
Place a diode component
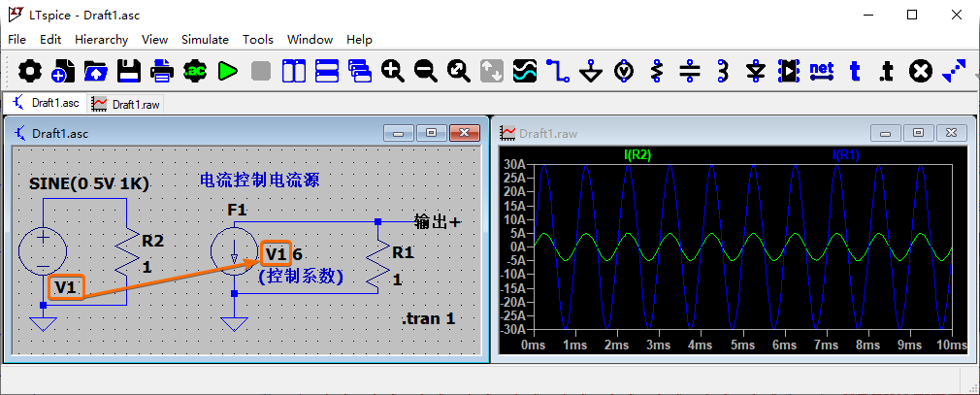[x=756, y=71]
